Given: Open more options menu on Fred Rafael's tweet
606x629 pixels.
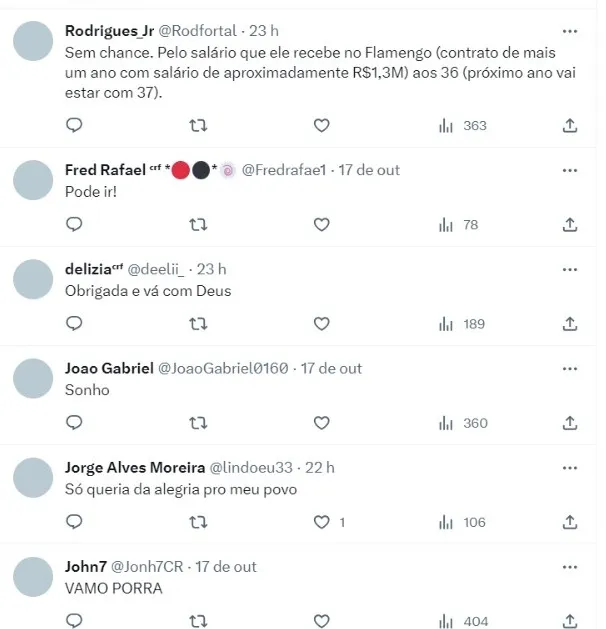Looking at the screenshot, I should (x=570, y=170).
